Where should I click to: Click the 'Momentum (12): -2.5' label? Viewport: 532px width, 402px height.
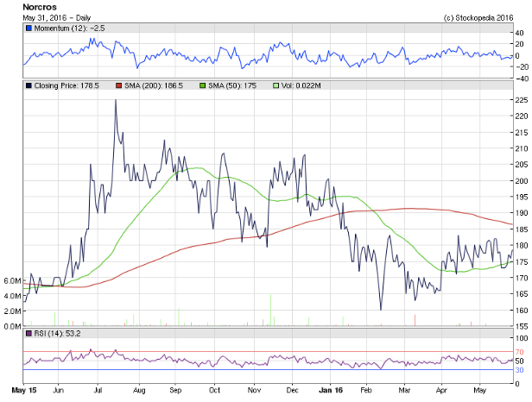[70, 28]
